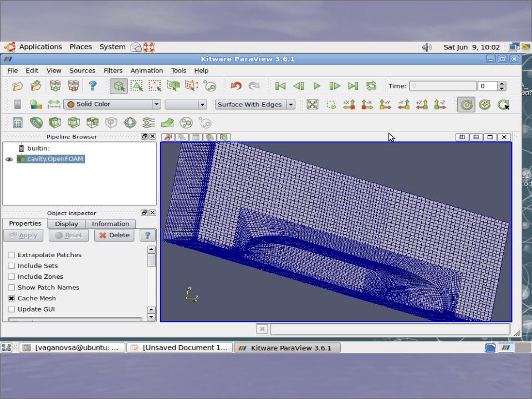Jump to the last frame
The width and height of the screenshot is (532, 399).
353,86
